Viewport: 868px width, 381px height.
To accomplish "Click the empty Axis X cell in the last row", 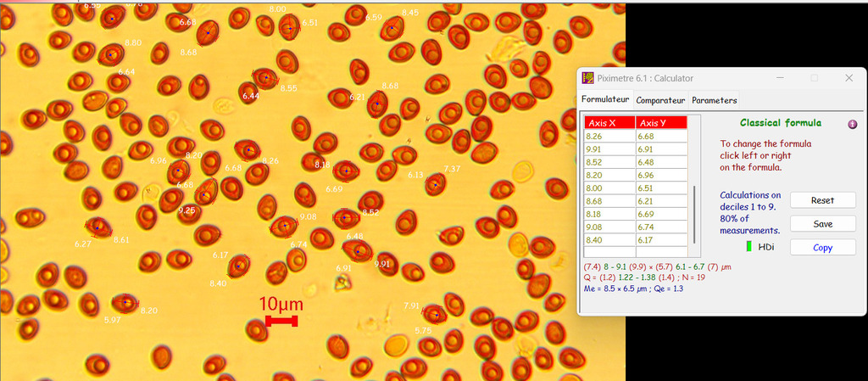I will click(610, 253).
